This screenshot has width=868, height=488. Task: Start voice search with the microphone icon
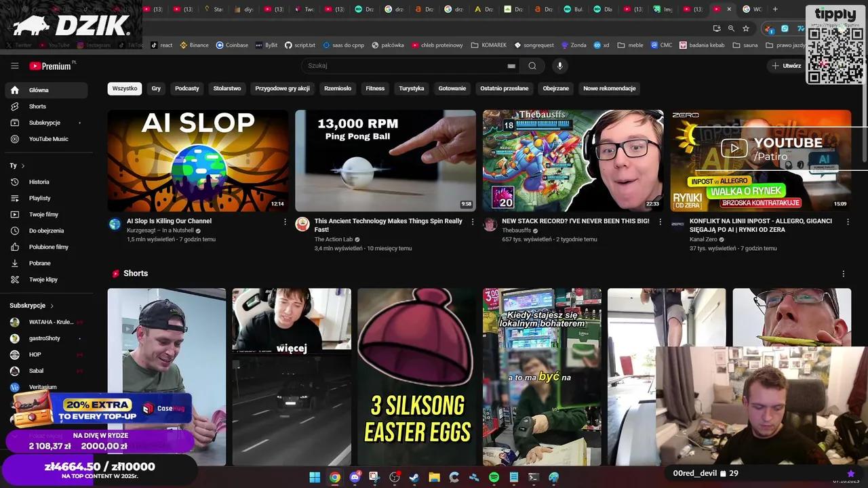click(559, 66)
